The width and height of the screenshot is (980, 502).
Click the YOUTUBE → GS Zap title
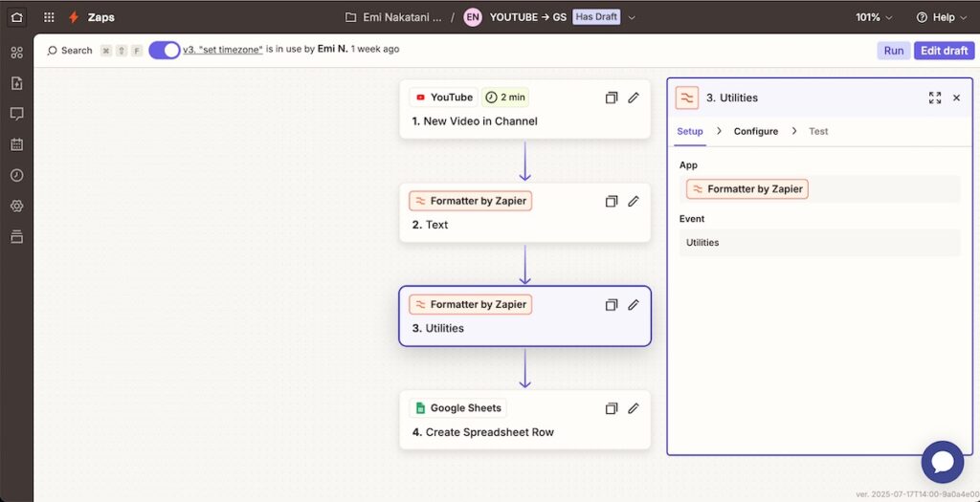click(x=528, y=17)
